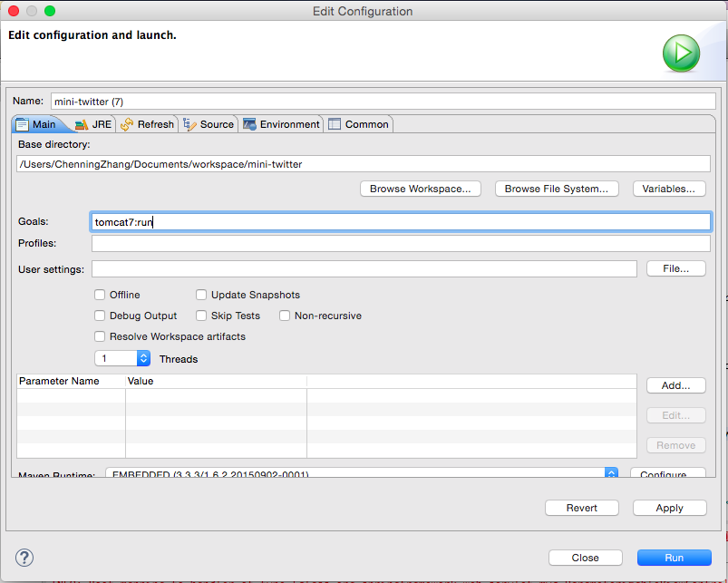Click the green launch arrow icon
Screen dimensions: 728x583
[681, 53]
